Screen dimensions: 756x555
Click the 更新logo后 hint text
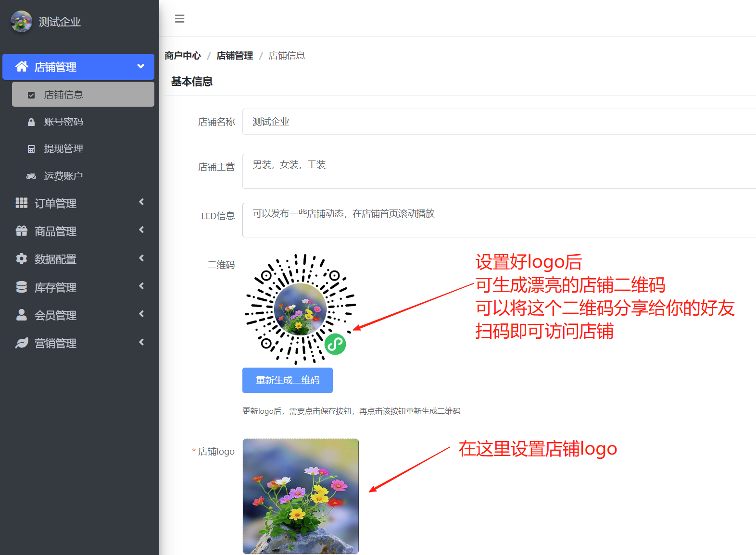coord(352,411)
